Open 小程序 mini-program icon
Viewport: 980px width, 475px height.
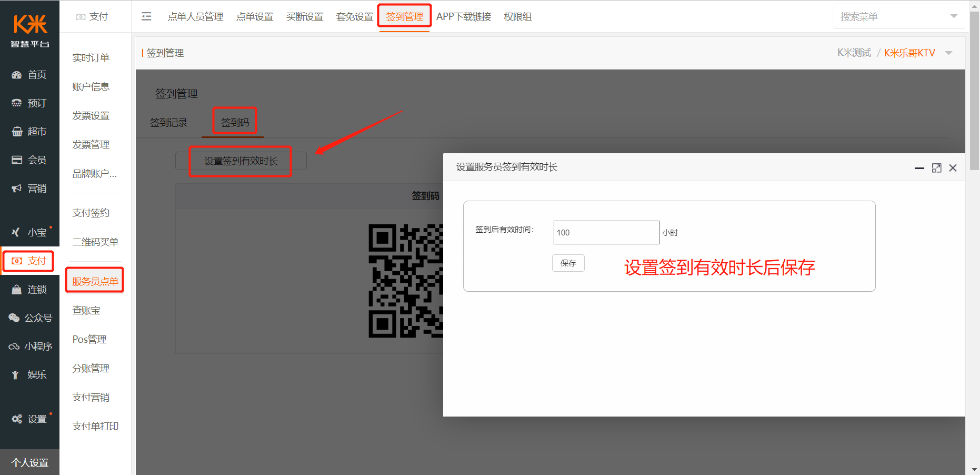coord(14,347)
